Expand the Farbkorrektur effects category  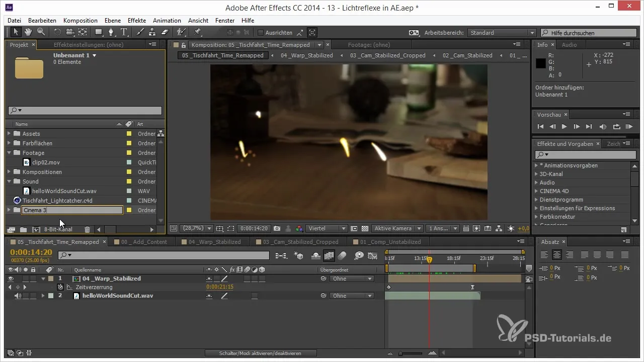coord(536,217)
